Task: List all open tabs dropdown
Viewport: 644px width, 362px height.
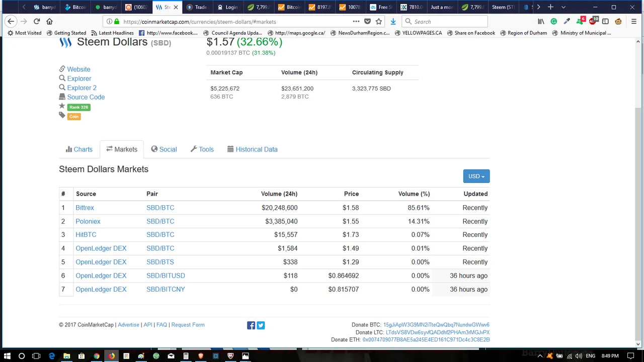Action: (563, 7)
